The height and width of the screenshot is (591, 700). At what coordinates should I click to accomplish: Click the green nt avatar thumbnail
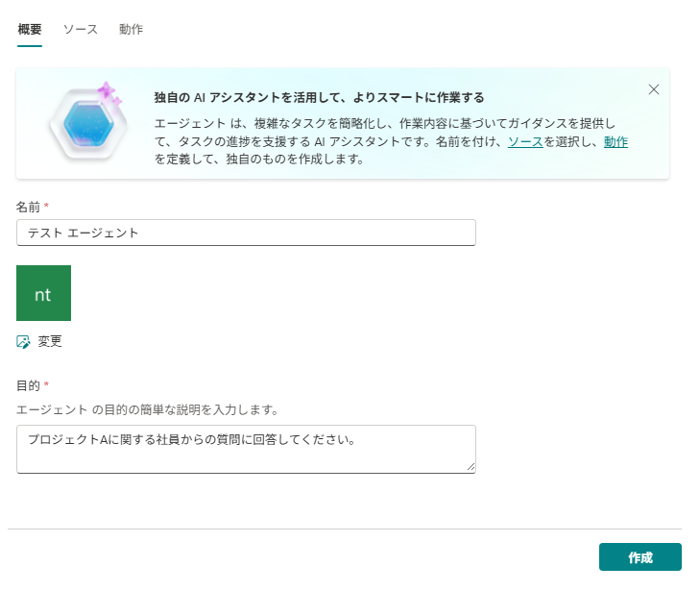pyautogui.click(x=44, y=293)
